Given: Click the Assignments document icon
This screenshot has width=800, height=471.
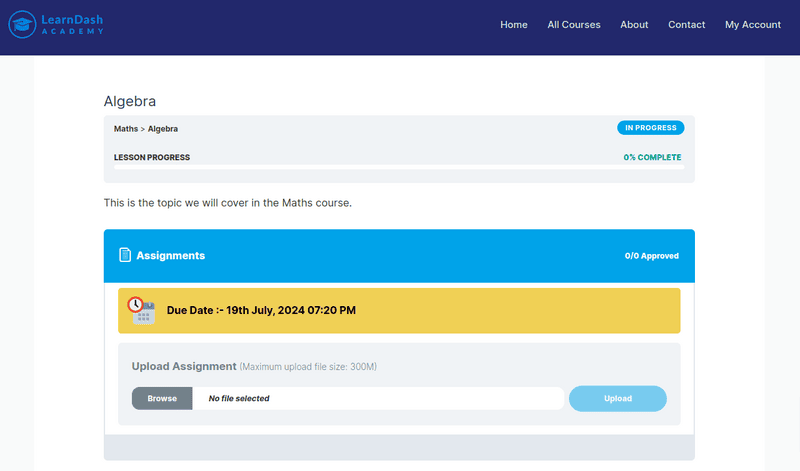Looking at the screenshot, I should pos(125,255).
